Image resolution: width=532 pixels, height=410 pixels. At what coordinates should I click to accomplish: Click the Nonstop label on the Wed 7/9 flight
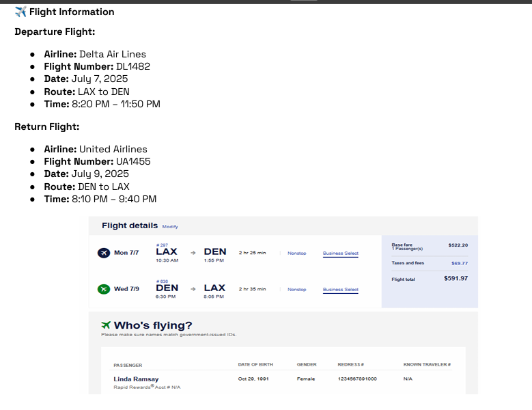[x=296, y=290]
